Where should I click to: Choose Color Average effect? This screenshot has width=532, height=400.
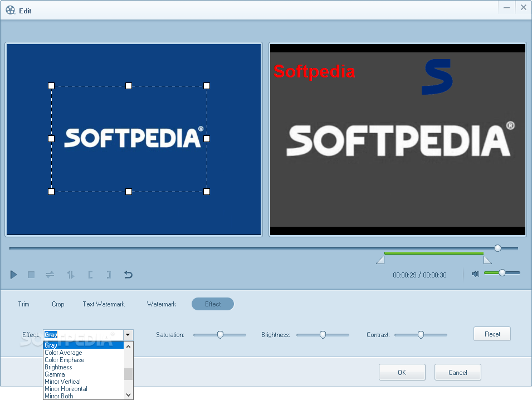click(x=84, y=353)
